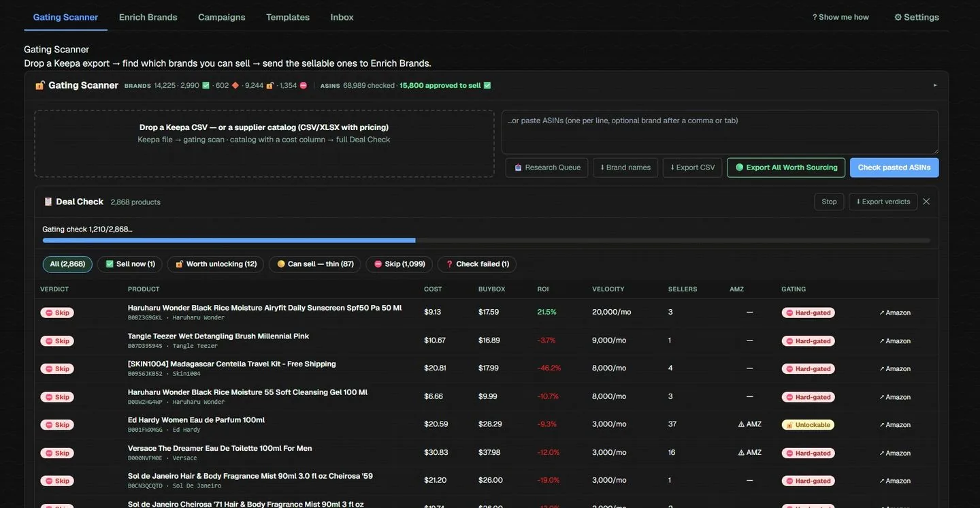Click Export CSV button

(693, 168)
